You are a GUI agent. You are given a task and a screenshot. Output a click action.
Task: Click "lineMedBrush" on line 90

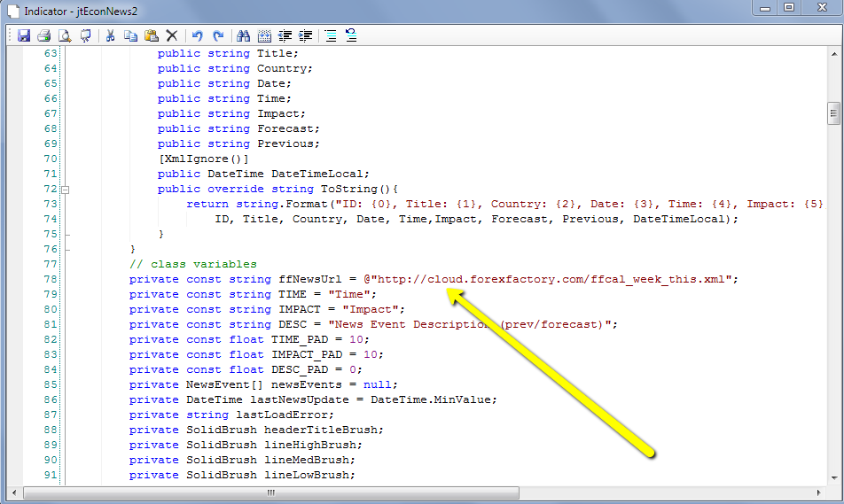(x=306, y=460)
